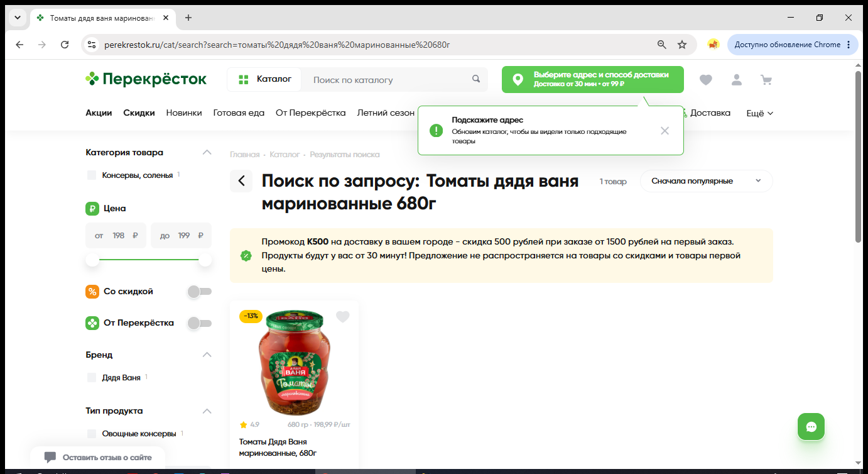Go back to the previous page in Chrome

point(19,45)
